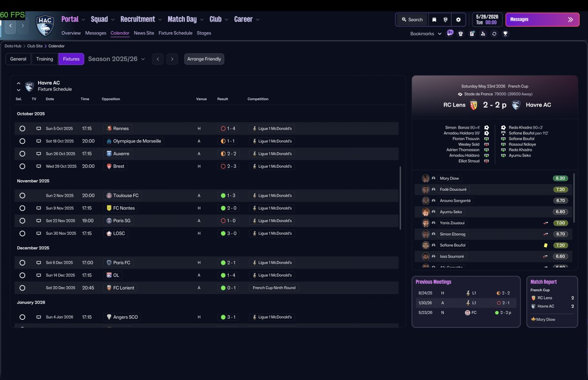
Task: Show previous season with left arrow
Action: 158,59
